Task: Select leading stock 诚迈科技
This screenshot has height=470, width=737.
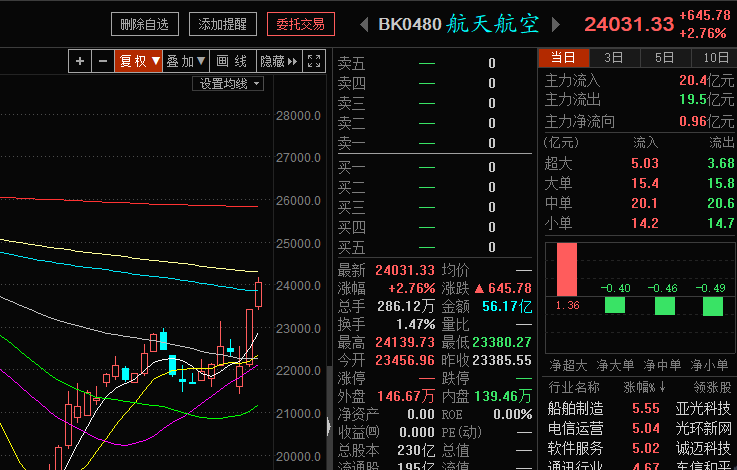Action: (x=704, y=448)
